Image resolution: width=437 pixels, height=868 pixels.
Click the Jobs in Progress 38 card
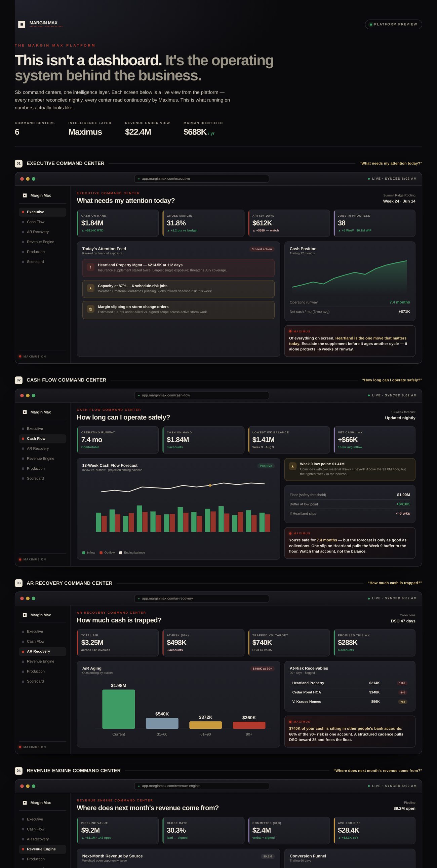(374, 223)
